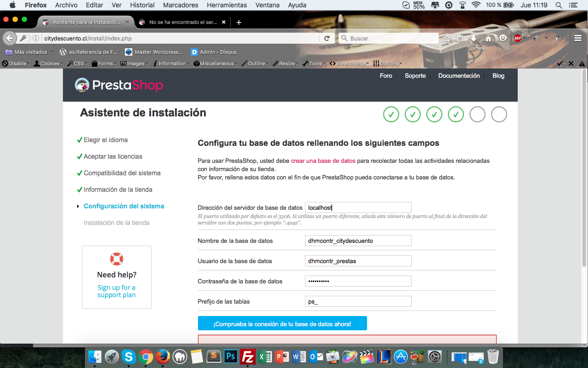Screen dimensions: 588x368
Task: Open the Outline developer toolbar dropdown
Action: tap(255, 63)
